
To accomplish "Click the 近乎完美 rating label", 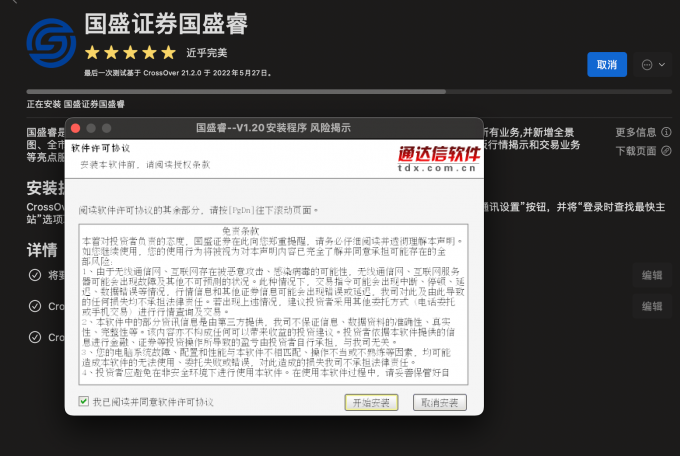I will click(207, 53).
